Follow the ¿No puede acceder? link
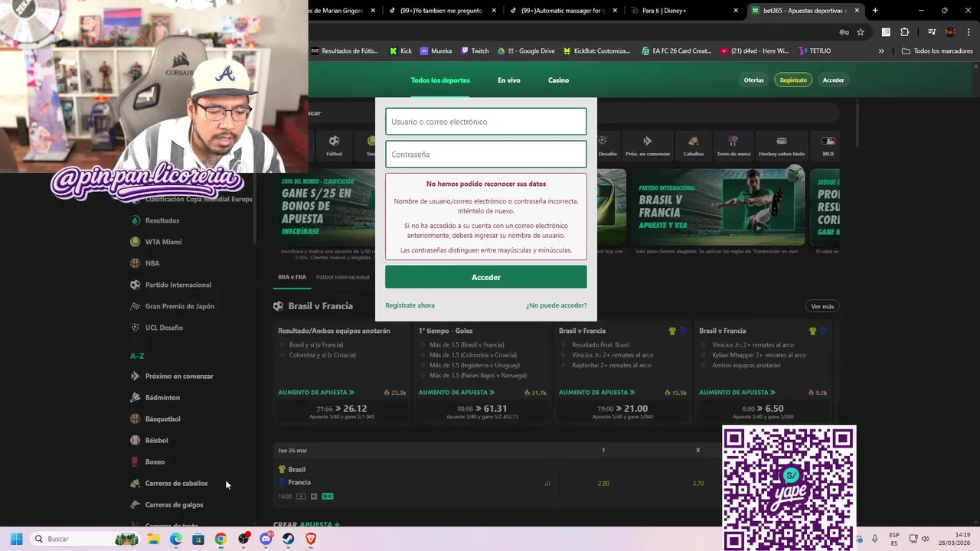 (557, 305)
